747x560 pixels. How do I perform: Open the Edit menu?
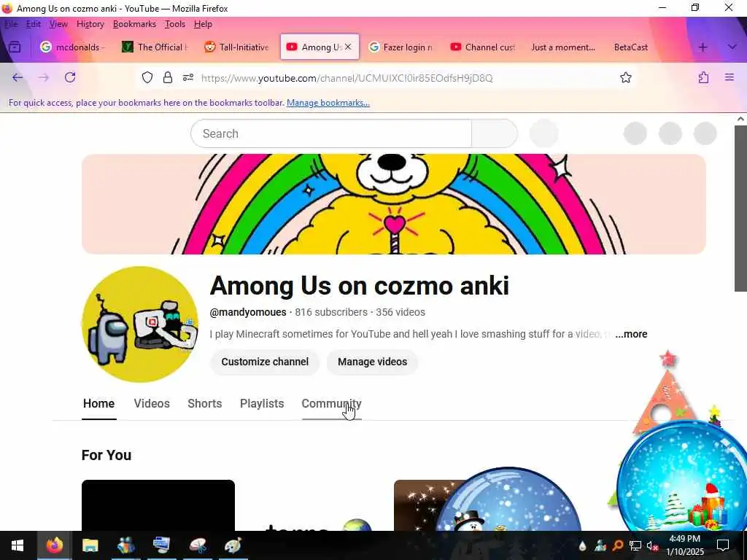34,24
